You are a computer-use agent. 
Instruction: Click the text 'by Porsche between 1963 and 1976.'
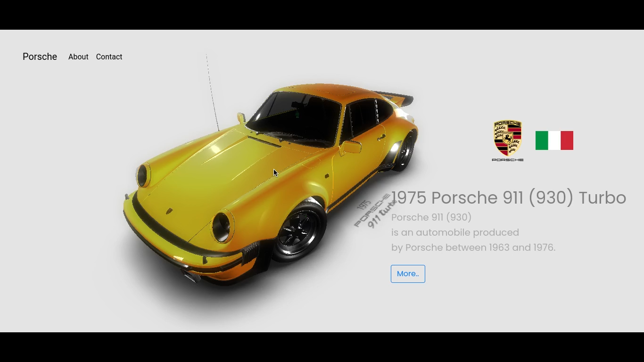(x=473, y=247)
